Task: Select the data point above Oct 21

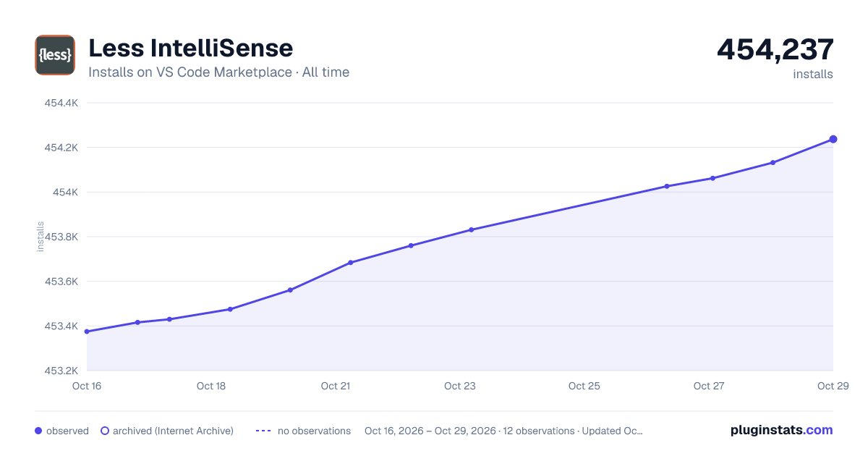Action: pos(351,263)
